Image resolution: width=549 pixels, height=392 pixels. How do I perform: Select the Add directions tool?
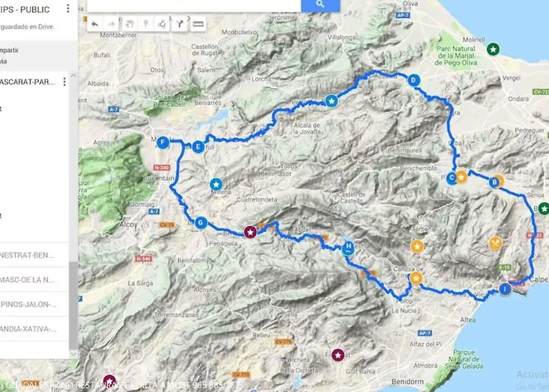pos(180,24)
